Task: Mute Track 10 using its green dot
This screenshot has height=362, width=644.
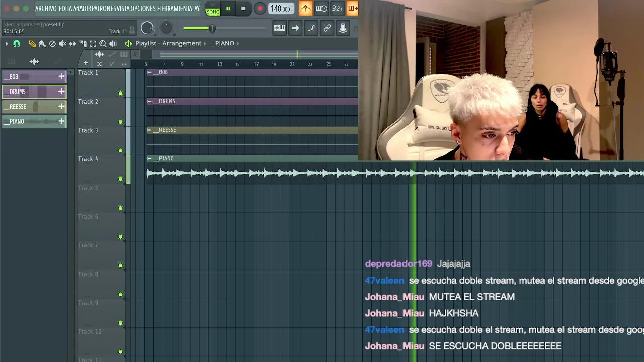Action: (x=120, y=352)
